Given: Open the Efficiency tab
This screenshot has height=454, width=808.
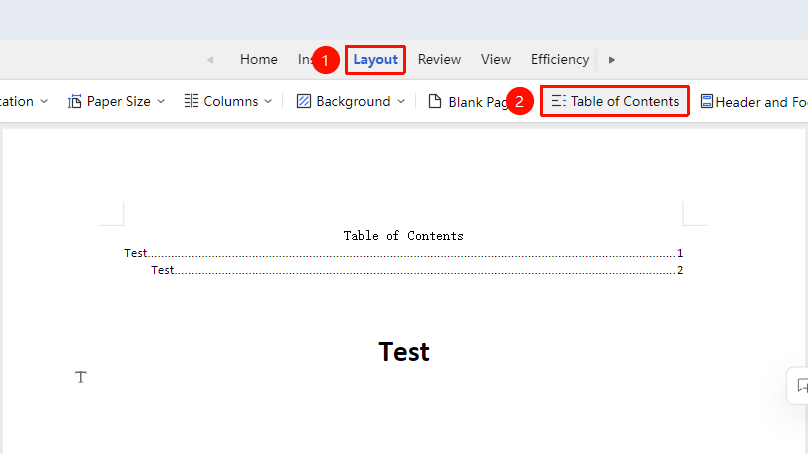Looking at the screenshot, I should point(560,60).
